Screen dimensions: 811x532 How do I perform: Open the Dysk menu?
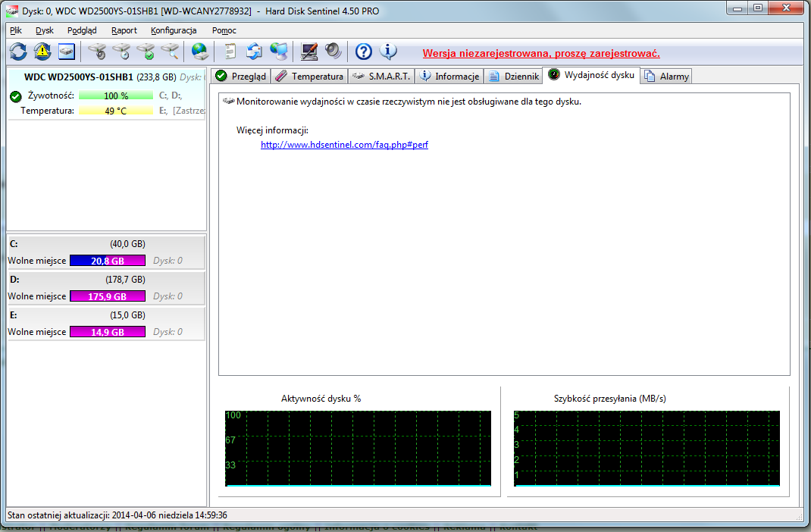[x=45, y=30]
